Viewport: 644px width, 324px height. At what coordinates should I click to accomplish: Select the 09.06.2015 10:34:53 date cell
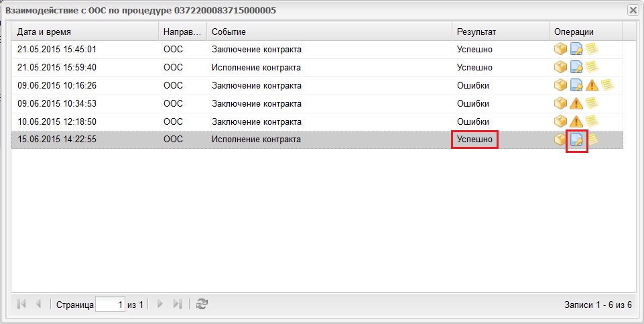(x=57, y=103)
